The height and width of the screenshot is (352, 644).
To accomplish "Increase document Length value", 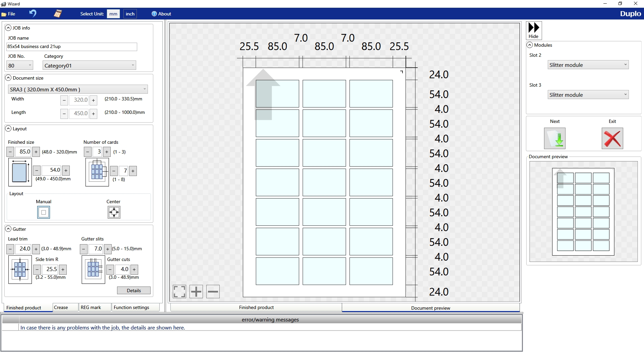I will coord(94,114).
